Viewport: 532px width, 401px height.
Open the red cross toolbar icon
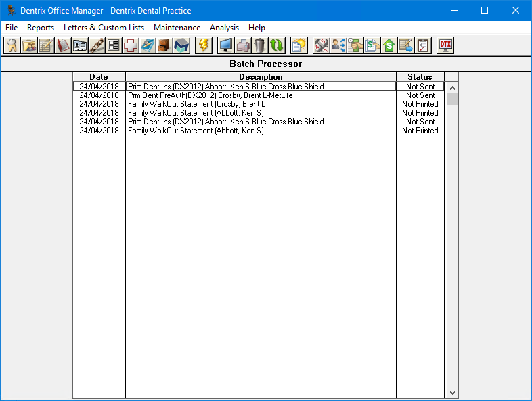coord(131,45)
